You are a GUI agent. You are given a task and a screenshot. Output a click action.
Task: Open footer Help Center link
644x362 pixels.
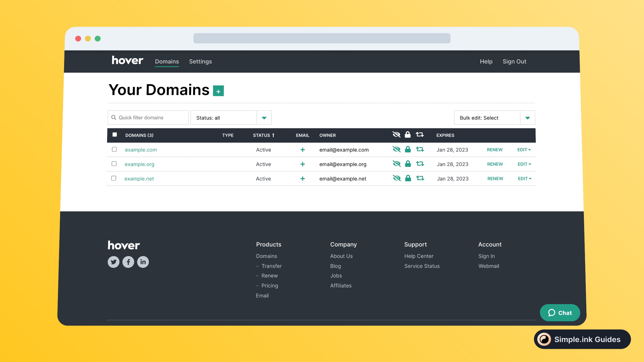(419, 256)
